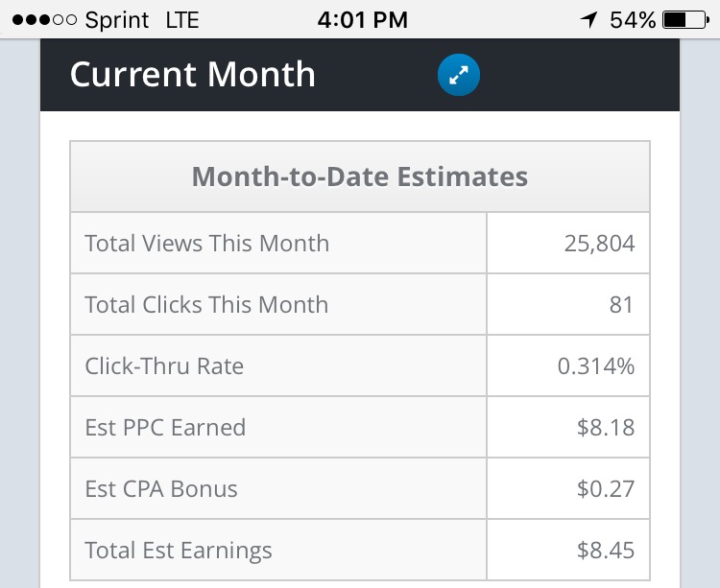Tap the $8.45 total earnings value

coord(606,551)
